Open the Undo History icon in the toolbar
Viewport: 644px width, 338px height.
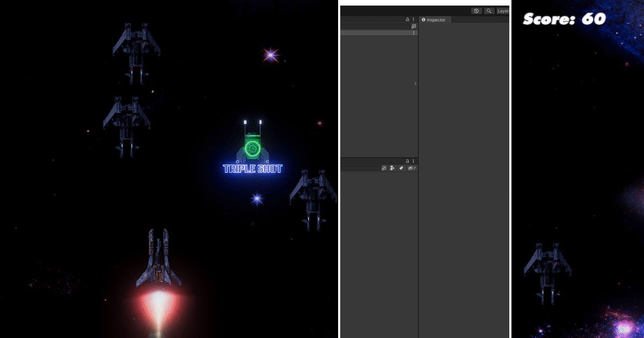[476, 10]
